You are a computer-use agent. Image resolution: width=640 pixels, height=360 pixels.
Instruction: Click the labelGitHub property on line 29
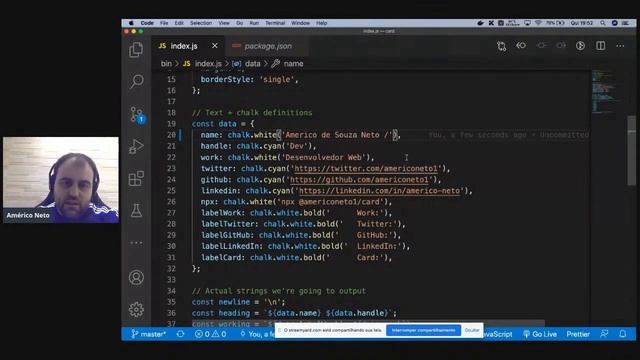(225, 235)
